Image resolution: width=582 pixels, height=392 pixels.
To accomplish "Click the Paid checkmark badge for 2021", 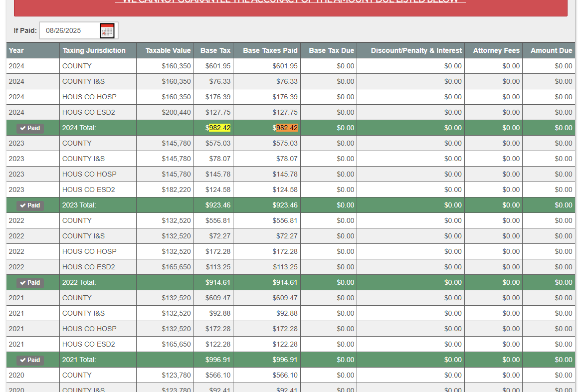I will click(30, 360).
